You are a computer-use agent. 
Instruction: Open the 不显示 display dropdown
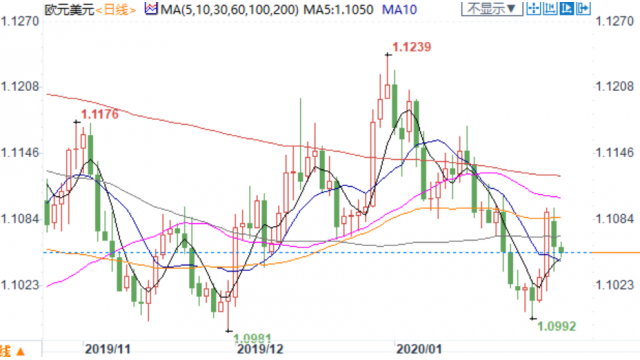pyautogui.click(x=492, y=8)
